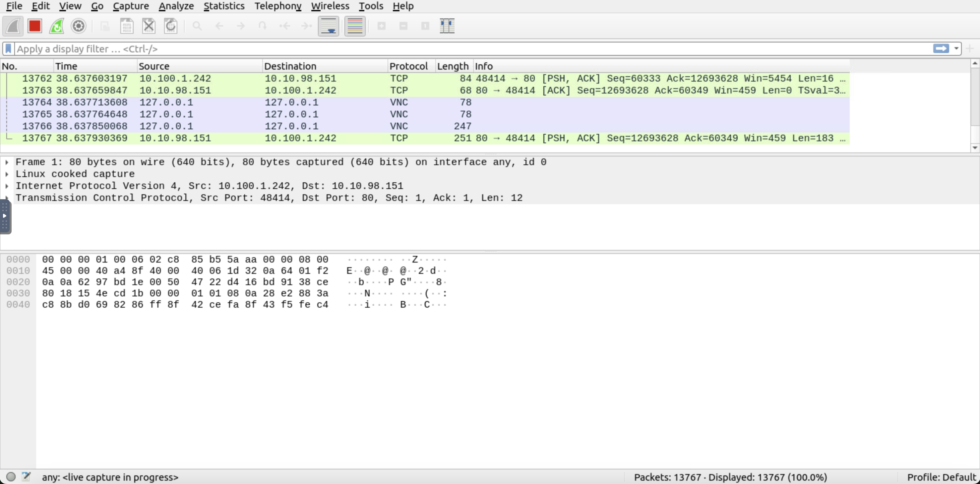Viewport: 980px width, 484px height.
Task: Add a filter button with the plus icon
Action: (970, 49)
